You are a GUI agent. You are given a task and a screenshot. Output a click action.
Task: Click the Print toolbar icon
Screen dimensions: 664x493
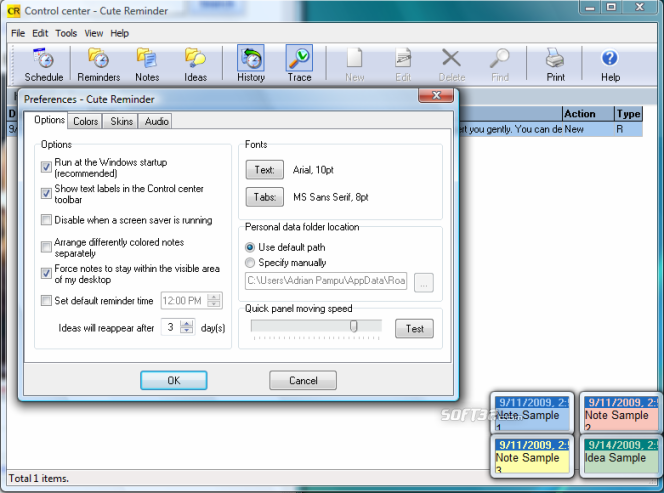click(x=555, y=64)
